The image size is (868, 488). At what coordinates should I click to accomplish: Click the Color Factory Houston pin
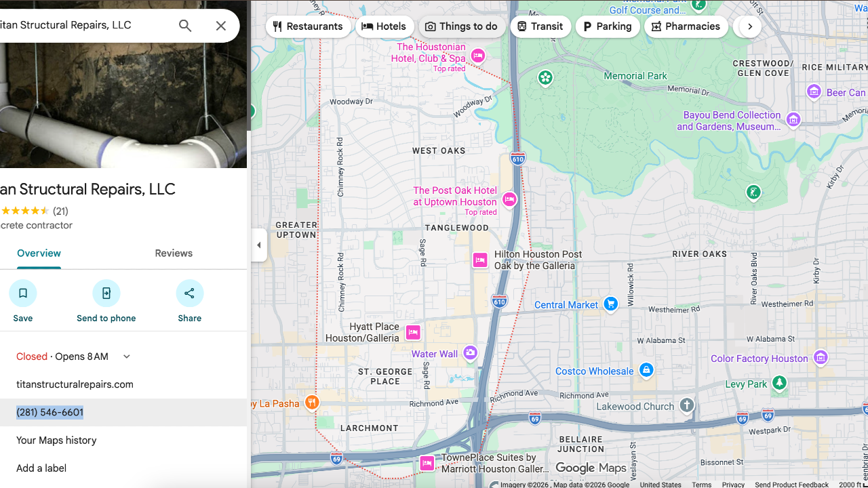[821, 357]
